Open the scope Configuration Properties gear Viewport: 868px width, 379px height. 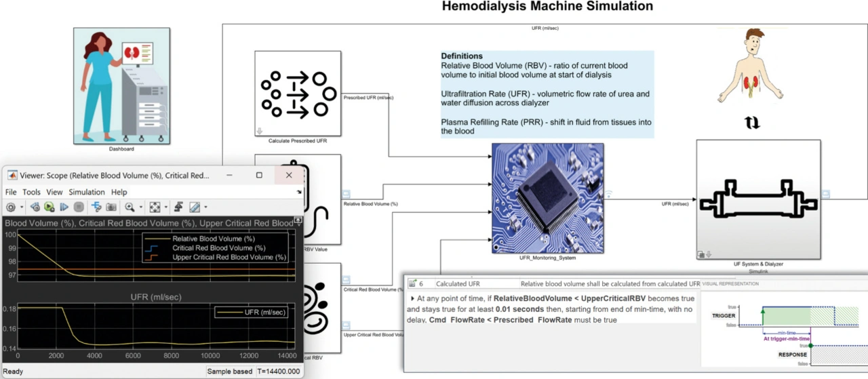[11, 207]
